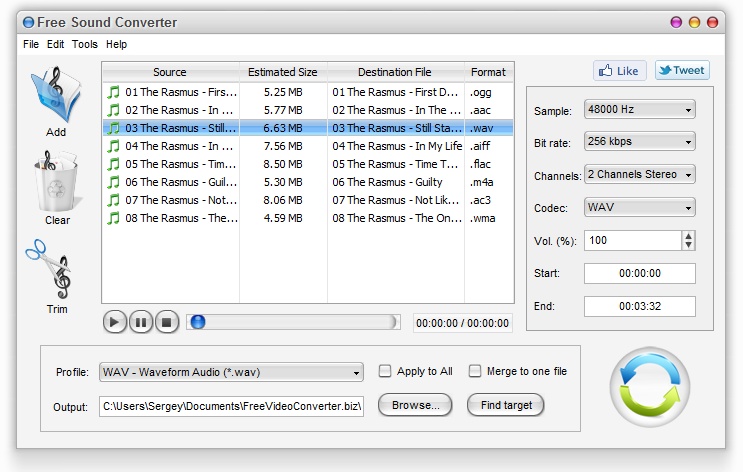Click the Source column header
This screenshot has height=472, width=743.
(171, 72)
